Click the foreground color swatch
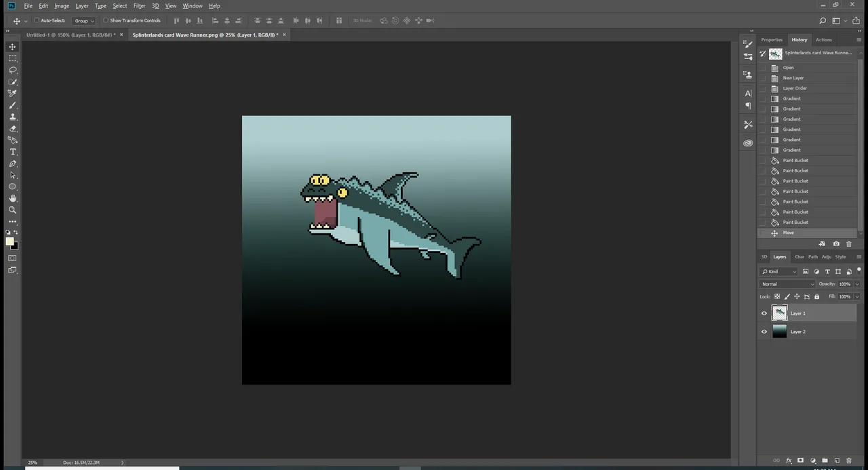Screen dimensions: 868x470 click(9, 241)
